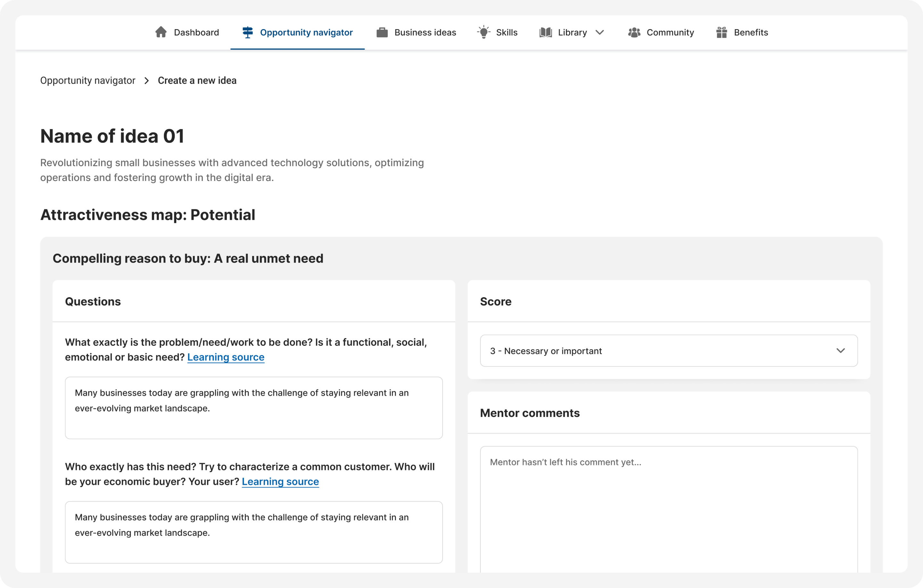Image resolution: width=923 pixels, height=588 pixels.
Task: Click the Opportunity navigator breadcrumb link
Action: coord(88,80)
